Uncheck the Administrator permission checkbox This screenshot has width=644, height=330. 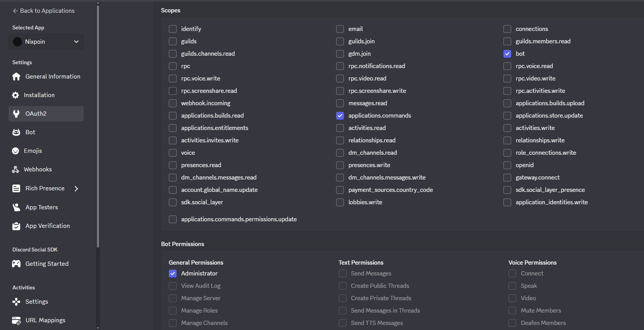(173, 274)
